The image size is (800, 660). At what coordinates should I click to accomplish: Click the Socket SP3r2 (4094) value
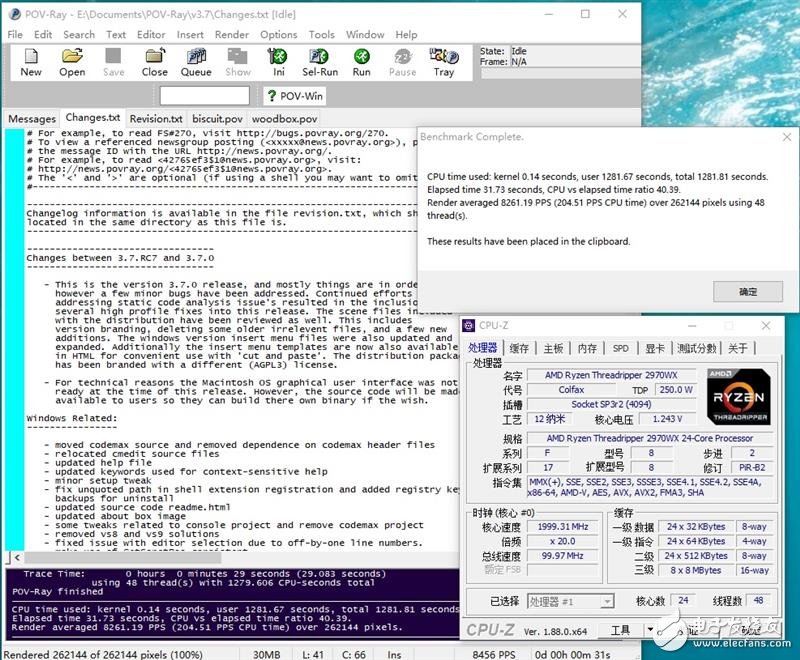click(x=611, y=404)
